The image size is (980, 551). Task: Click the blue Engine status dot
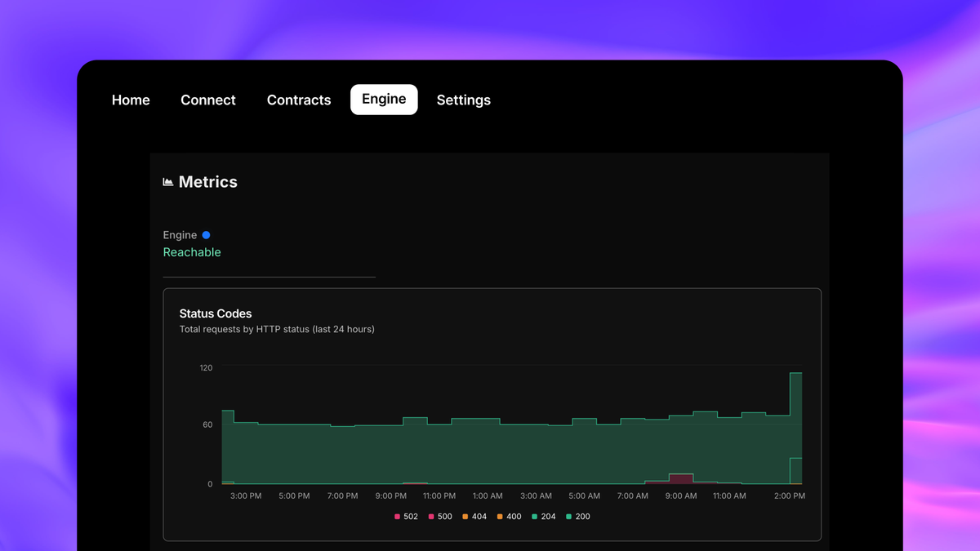point(205,235)
